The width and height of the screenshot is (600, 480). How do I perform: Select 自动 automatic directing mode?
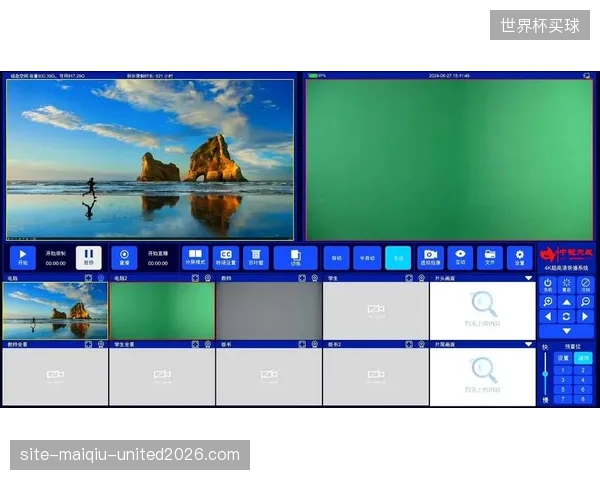click(x=336, y=258)
